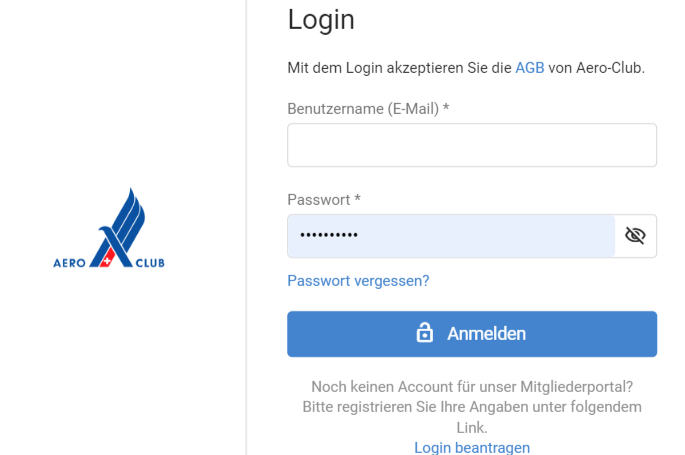
Task: Click the red Swiss cross emblem in logo
Action: coord(107,258)
